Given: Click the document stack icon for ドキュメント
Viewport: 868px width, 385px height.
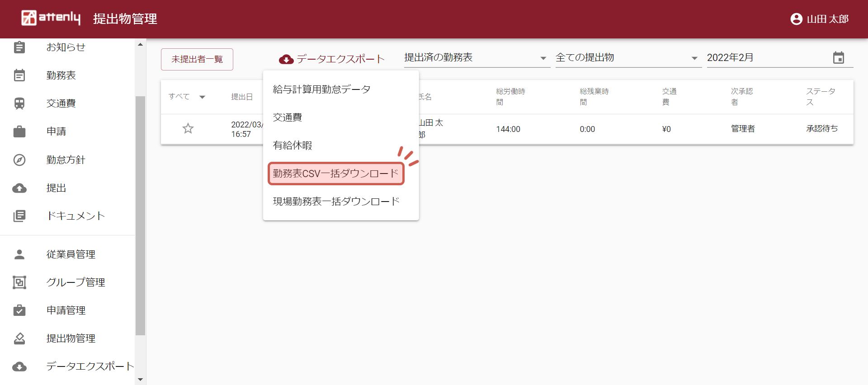Looking at the screenshot, I should pos(19,216).
